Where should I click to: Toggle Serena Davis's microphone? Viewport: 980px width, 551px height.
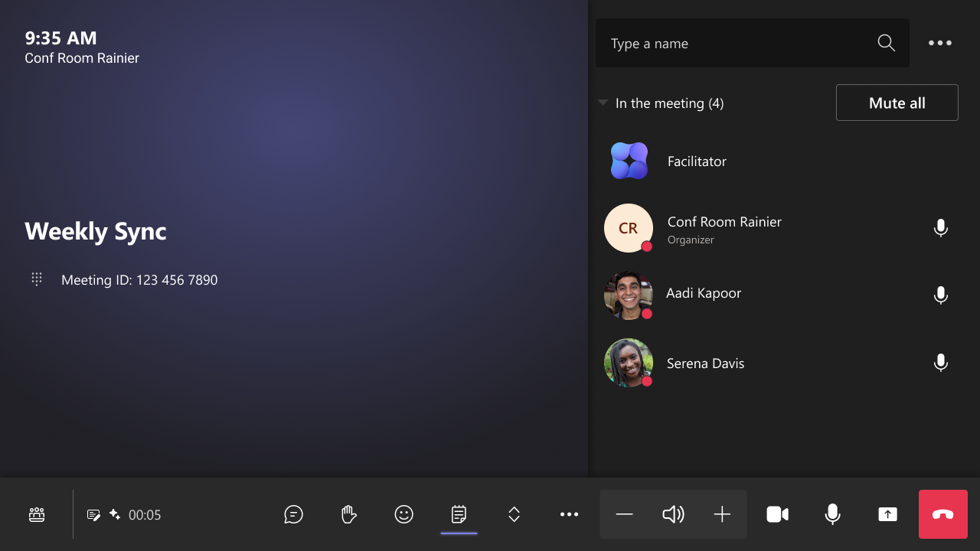pos(941,363)
